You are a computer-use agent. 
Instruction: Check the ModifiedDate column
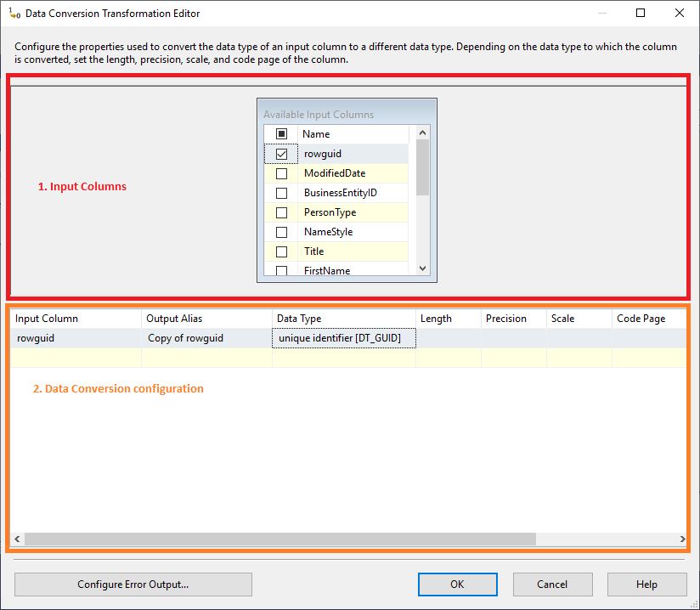pos(281,173)
